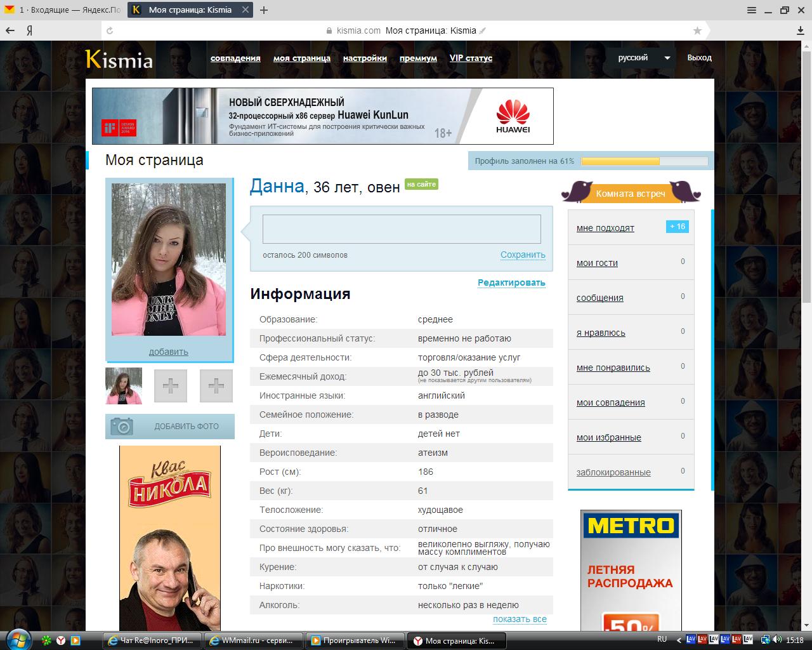Click the Редактировать link
812x650 pixels.
pos(511,282)
